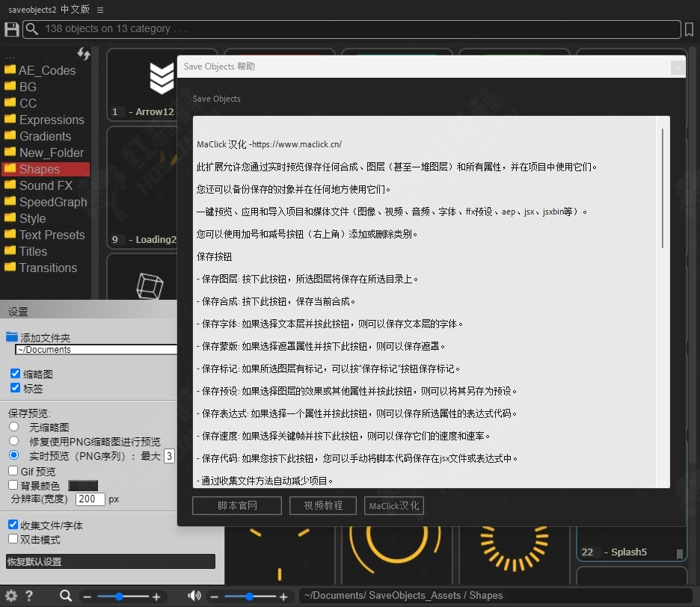Open the background color swatch
700x607 pixels.
(x=83, y=486)
